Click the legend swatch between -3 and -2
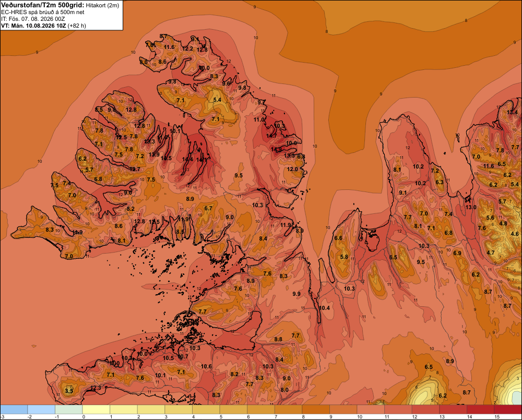This screenshot has width=522, height=420. point(14,410)
